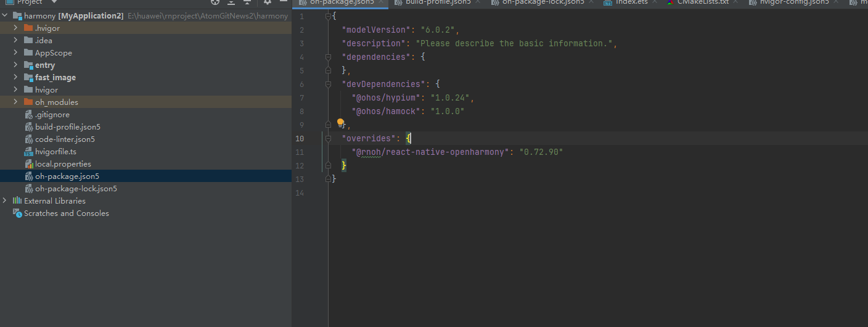
Task: Fold the overrides block at line 10
Action: (329, 138)
